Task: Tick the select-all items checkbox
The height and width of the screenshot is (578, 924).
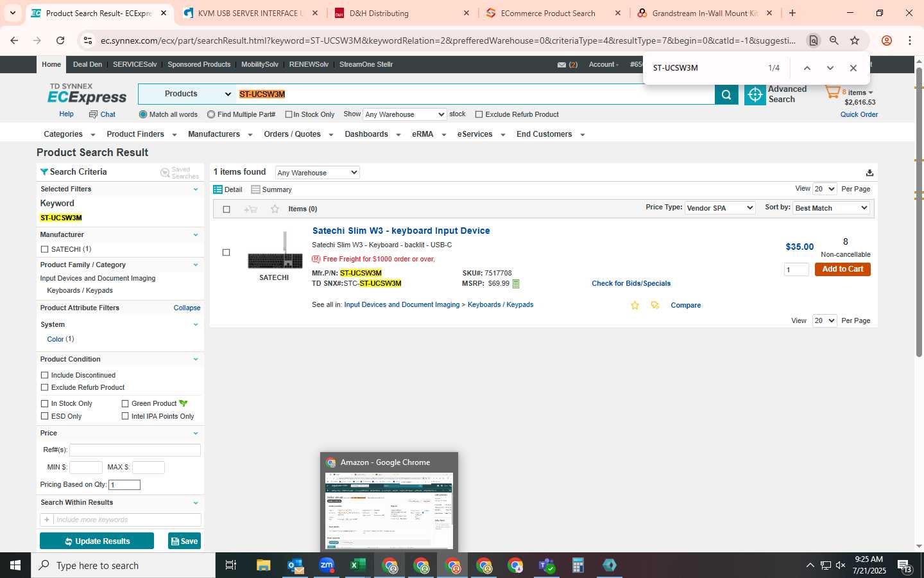Action: pyautogui.click(x=226, y=209)
